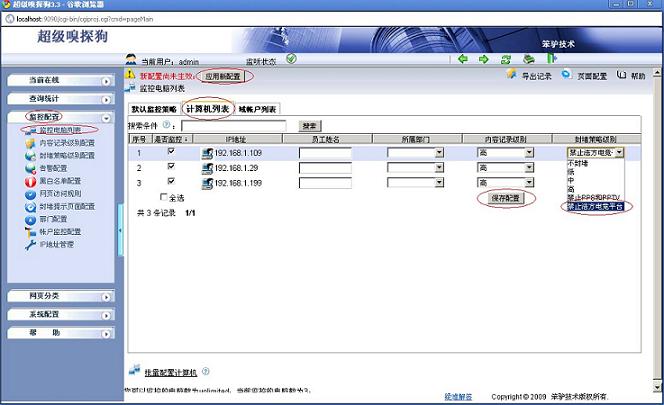Click the green forward arrow icon

click(x=484, y=59)
